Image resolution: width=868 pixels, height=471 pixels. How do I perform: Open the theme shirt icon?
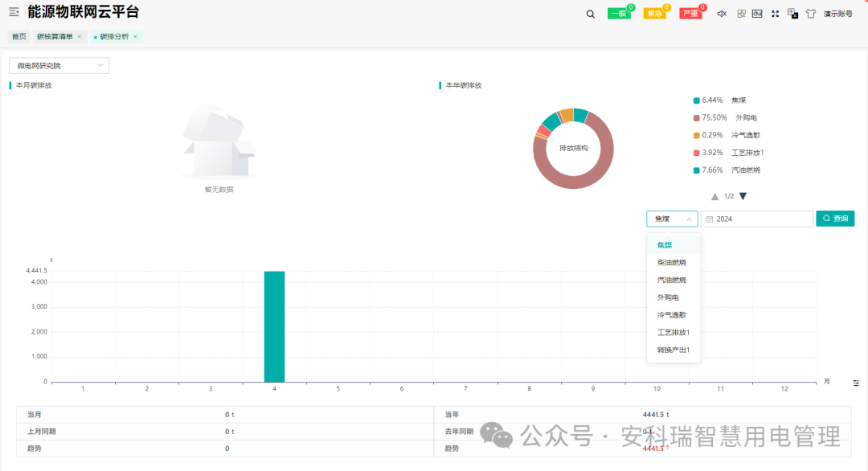point(811,14)
